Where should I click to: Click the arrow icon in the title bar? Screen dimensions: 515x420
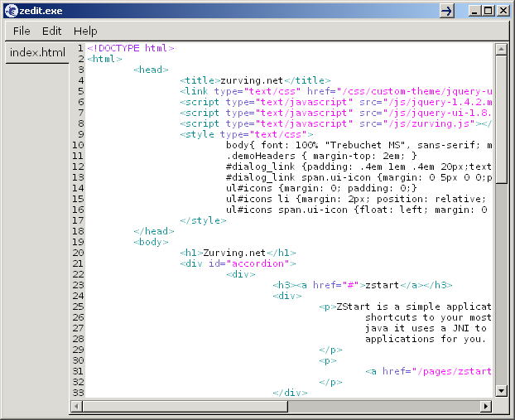447,11
